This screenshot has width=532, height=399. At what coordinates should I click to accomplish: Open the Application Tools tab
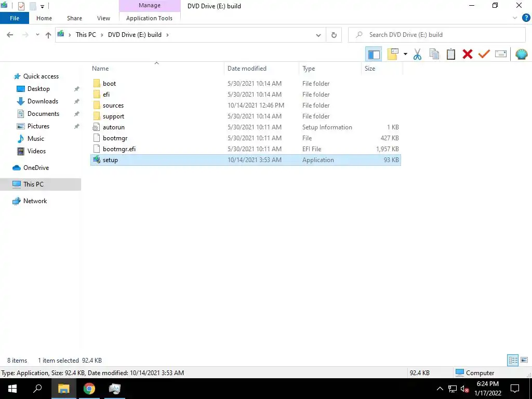pos(149,18)
